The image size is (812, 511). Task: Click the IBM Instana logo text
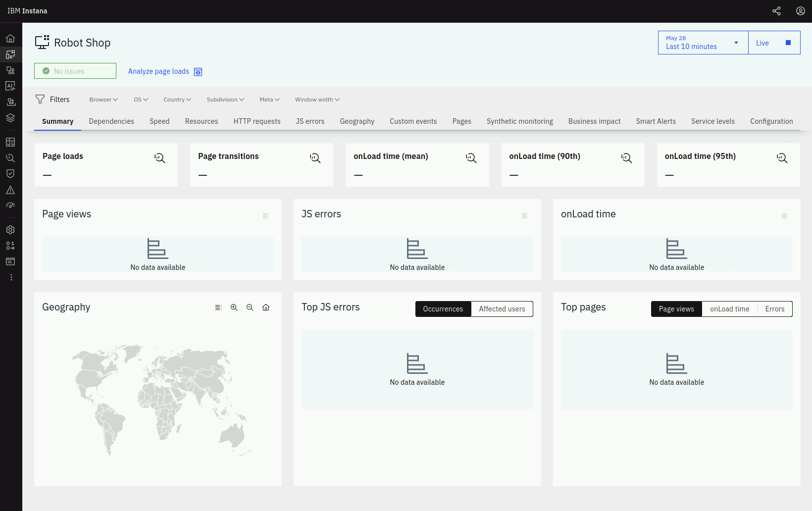(27, 11)
